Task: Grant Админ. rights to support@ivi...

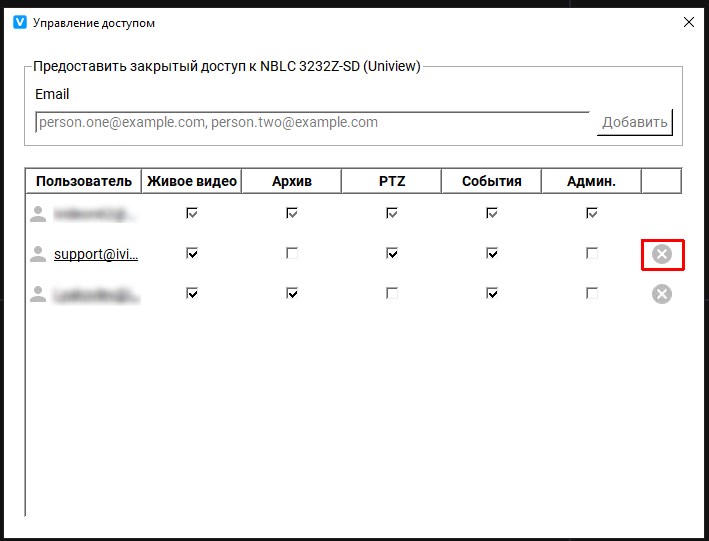Action: click(x=592, y=254)
